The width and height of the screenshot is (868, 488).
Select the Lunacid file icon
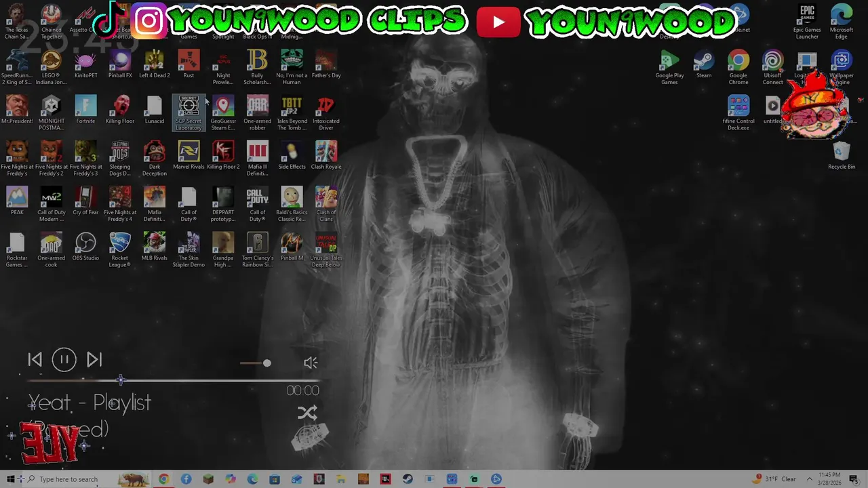tap(154, 110)
